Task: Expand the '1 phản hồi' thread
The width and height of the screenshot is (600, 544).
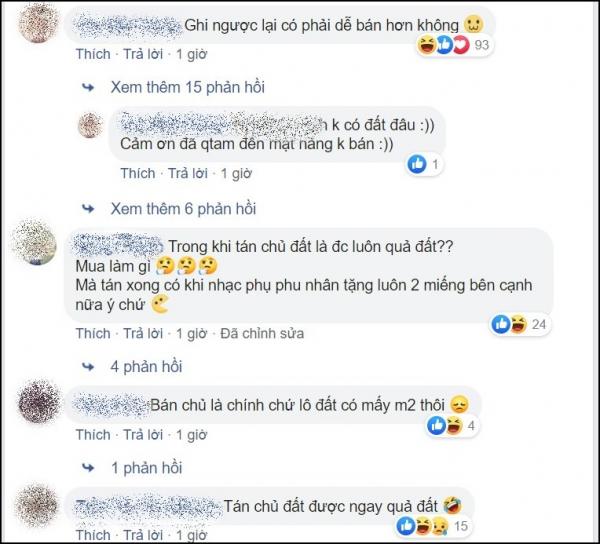Action: pyautogui.click(x=147, y=468)
